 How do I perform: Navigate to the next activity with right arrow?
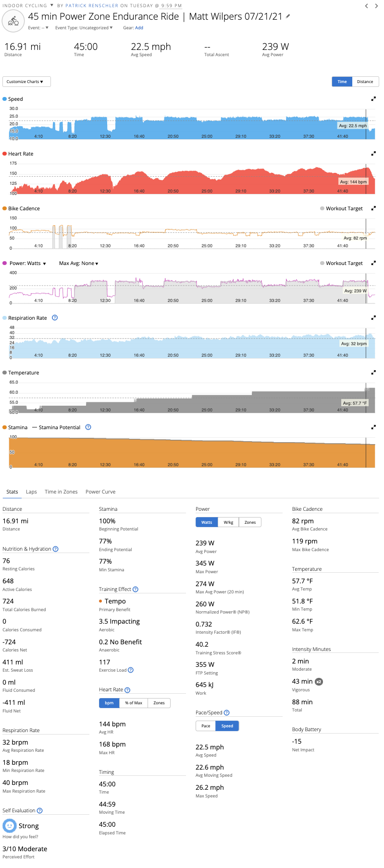(376, 6)
